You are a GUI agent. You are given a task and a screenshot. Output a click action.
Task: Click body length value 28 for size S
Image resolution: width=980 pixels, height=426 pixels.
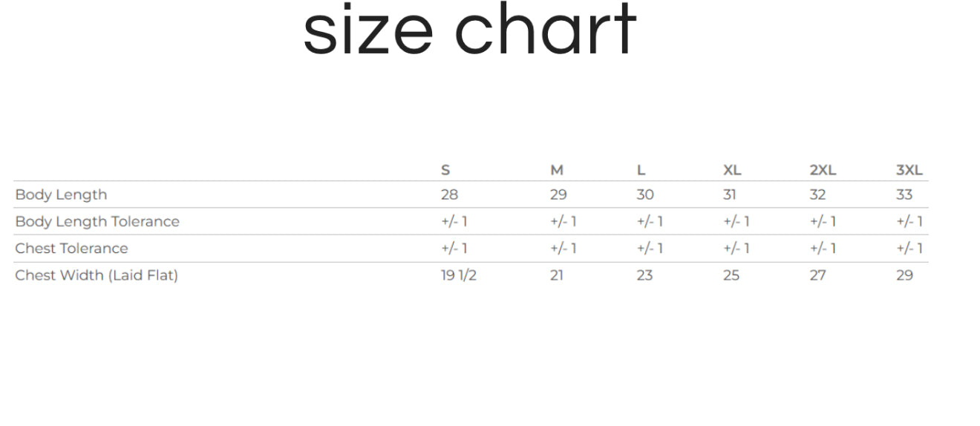[449, 194]
